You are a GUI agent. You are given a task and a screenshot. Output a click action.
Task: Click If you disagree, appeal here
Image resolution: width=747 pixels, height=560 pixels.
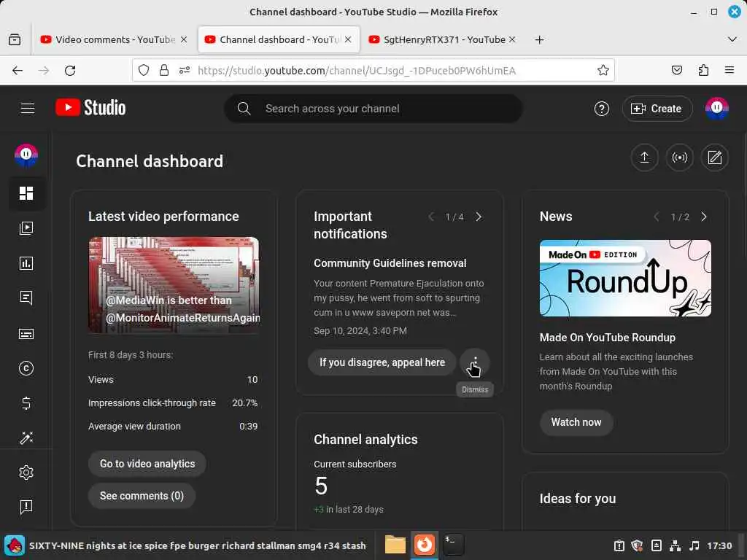(382, 362)
